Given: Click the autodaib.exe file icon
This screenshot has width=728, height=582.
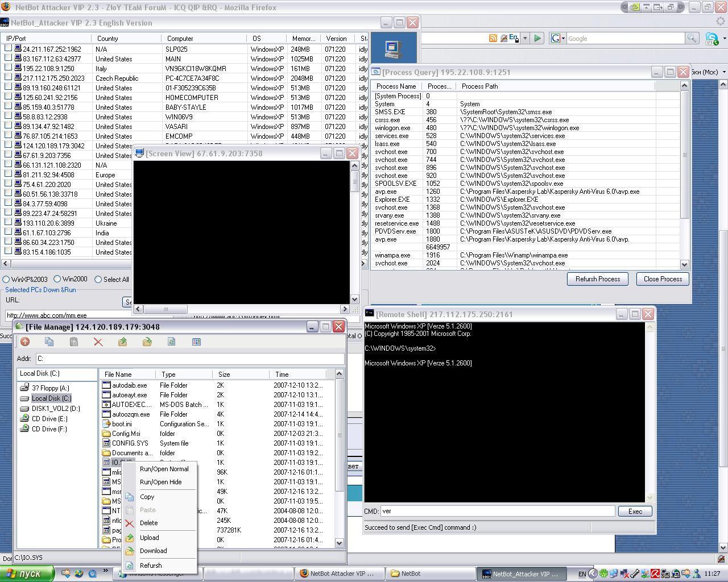Looking at the screenshot, I should [106, 385].
